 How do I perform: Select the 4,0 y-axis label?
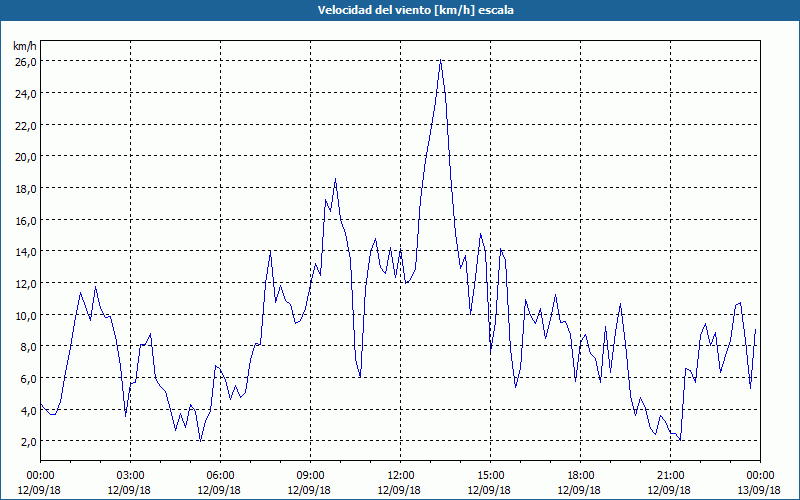tap(28, 410)
